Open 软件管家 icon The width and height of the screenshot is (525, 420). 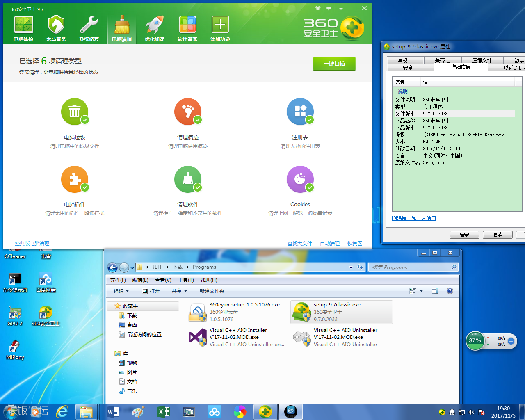point(187,29)
